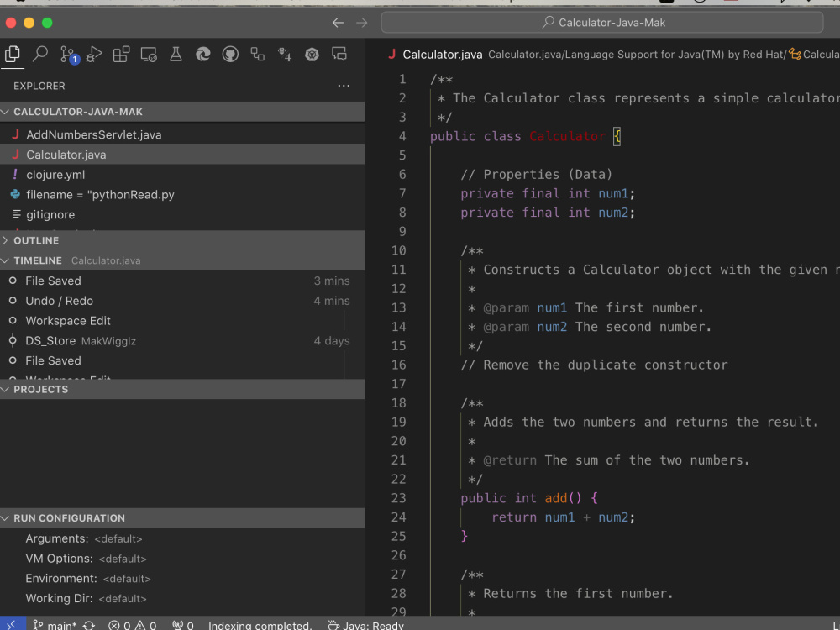Screen dimensions: 840x630
Task: Expand the OUTLINE section
Action: tap(182, 240)
